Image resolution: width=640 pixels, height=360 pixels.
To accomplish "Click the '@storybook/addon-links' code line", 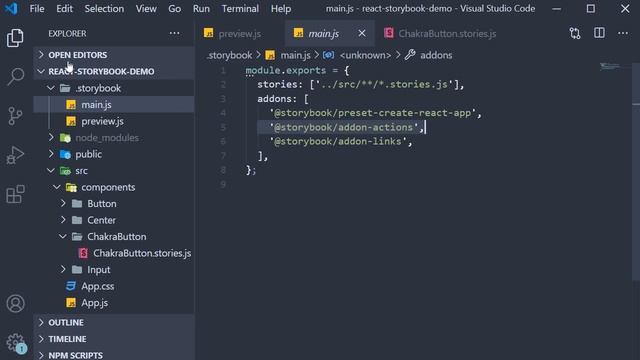I will (341, 141).
